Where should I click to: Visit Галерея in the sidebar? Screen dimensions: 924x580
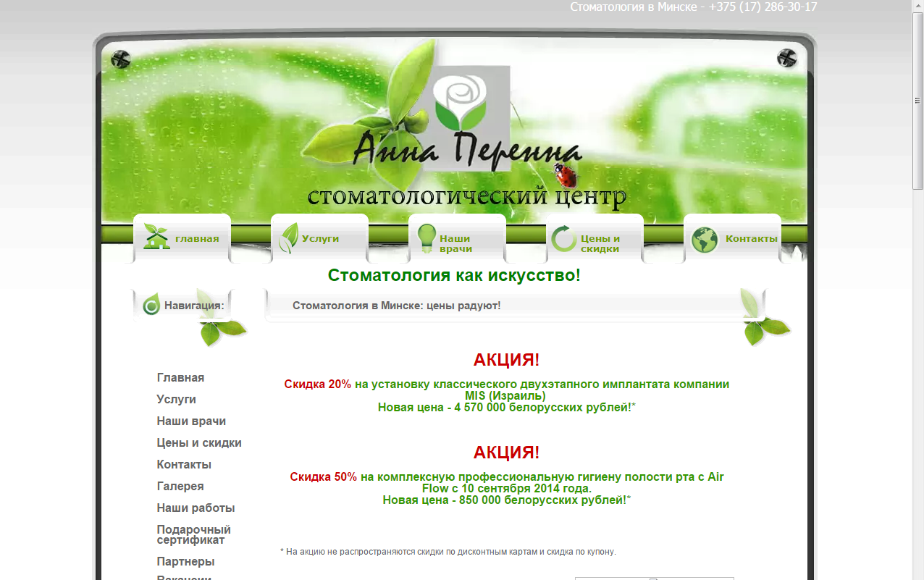point(180,486)
